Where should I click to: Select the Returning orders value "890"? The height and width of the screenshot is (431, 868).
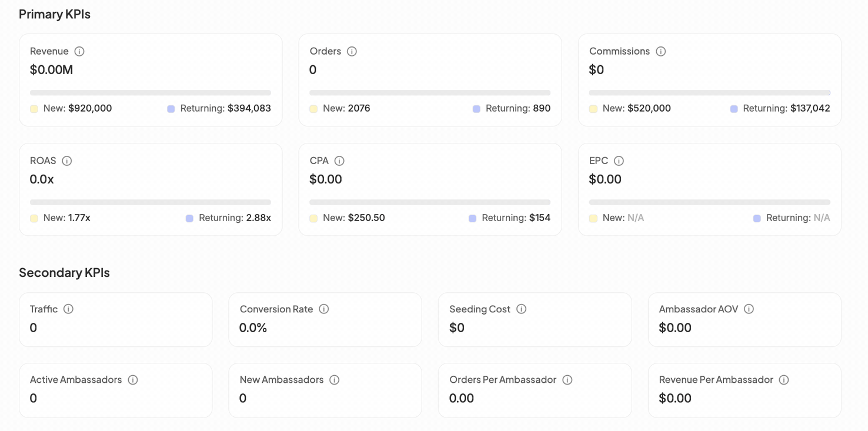(x=542, y=108)
